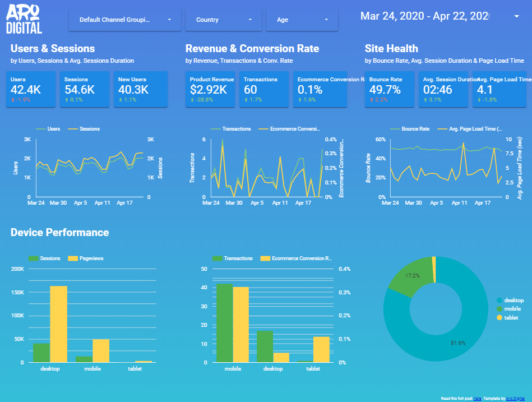The height and width of the screenshot is (402, 532).
Task: Open the Default Channel Grouping dropdown
Action: click(x=125, y=20)
